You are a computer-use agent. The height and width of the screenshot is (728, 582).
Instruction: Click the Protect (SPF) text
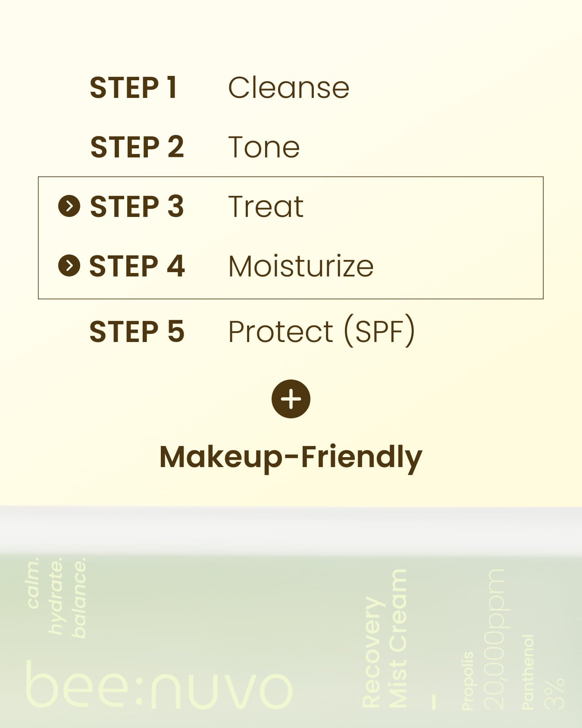[x=322, y=331]
